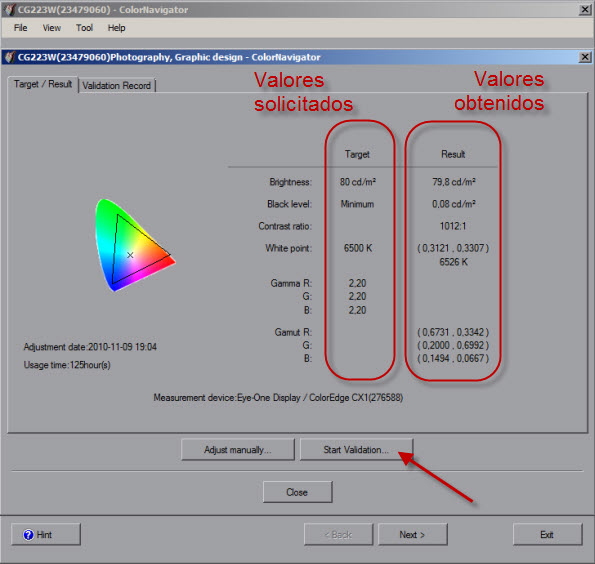
Task: Click the ColorNavigator icon in main title bar
Action: click(9, 9)
